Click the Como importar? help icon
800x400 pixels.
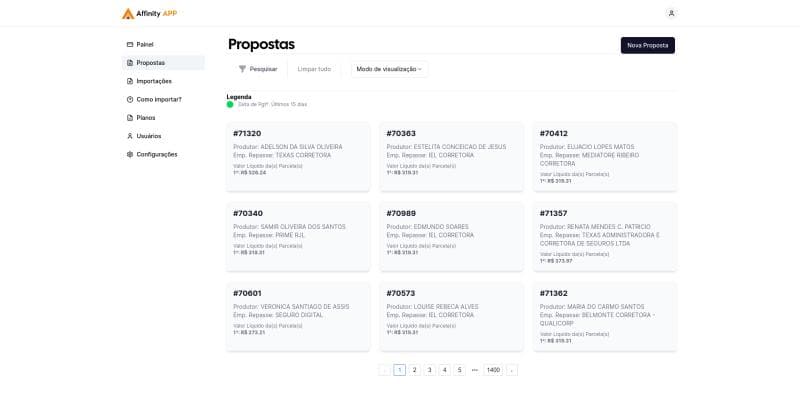click(130, 99)
